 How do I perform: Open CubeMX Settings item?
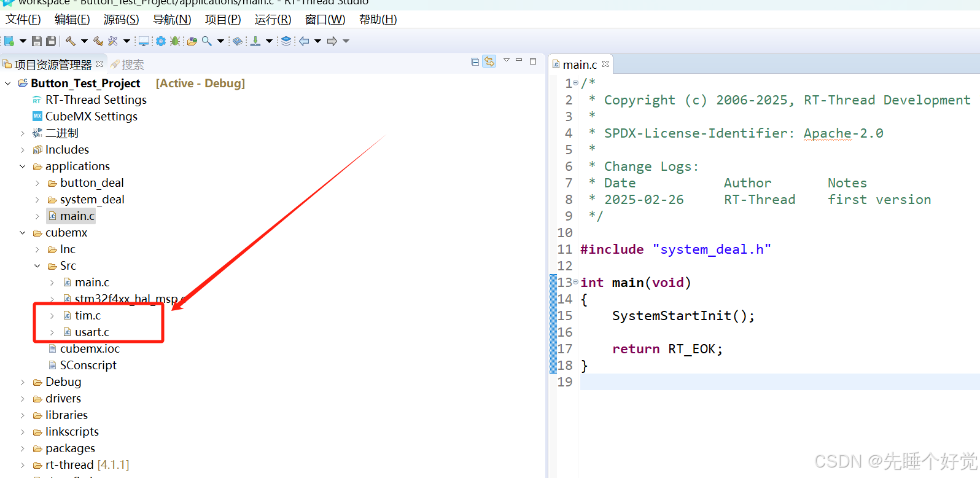point(85,116)
